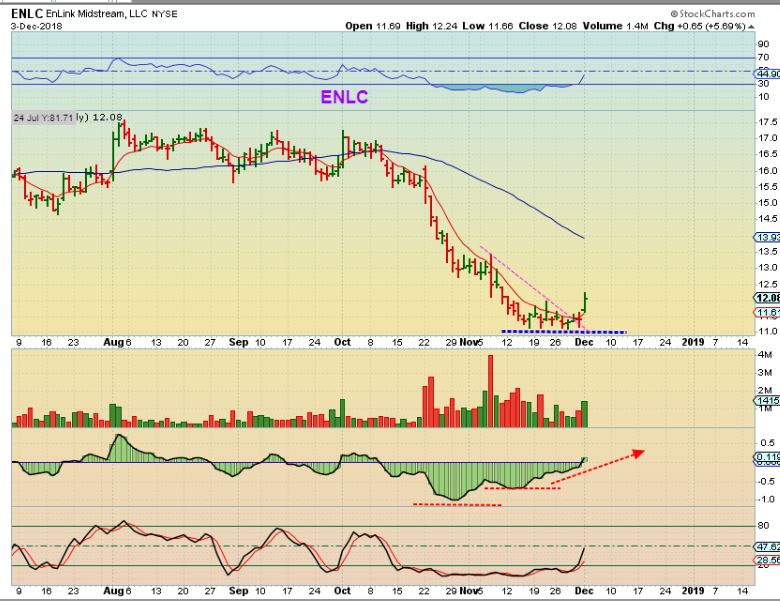Click the Sep label on the price panel date axis
780x601 pixels.
pyautogui.click(x=239, y=342)
